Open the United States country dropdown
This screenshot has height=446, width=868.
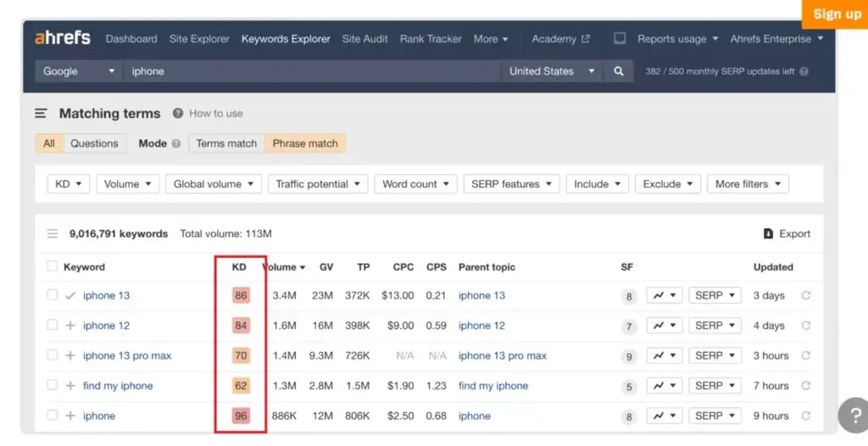[x=551, y=71]
